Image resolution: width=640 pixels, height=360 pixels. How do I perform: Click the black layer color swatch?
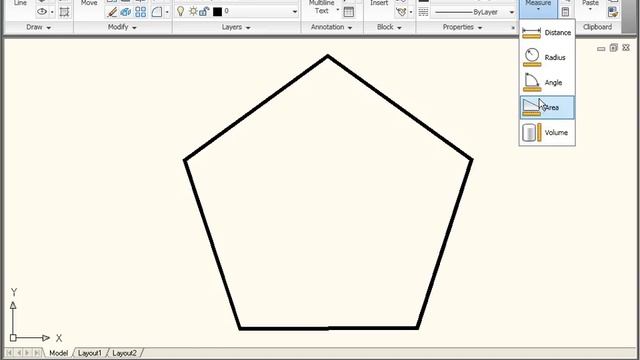[217, 11]
